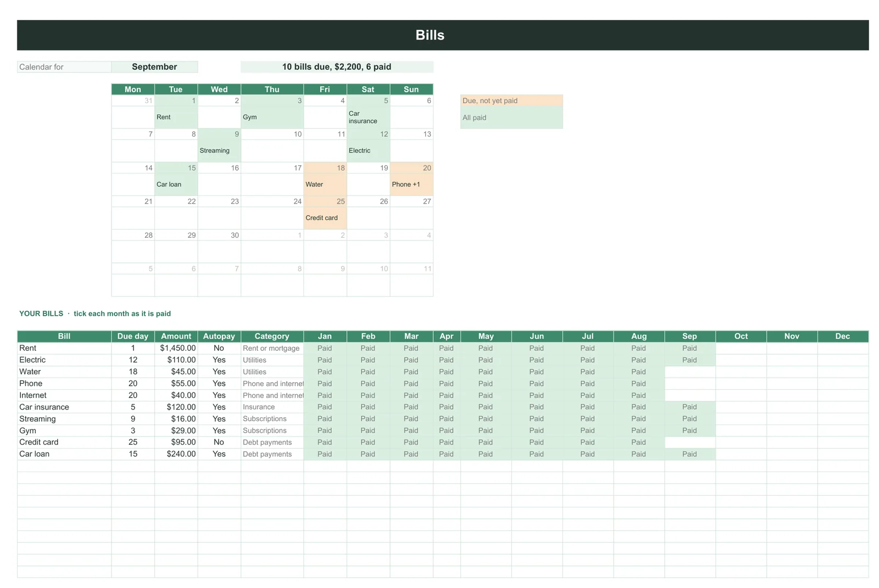The image size is (879, 588).
Task: Click the 'Due, not yet paid' legend swatch
Action: coord(511,100)
